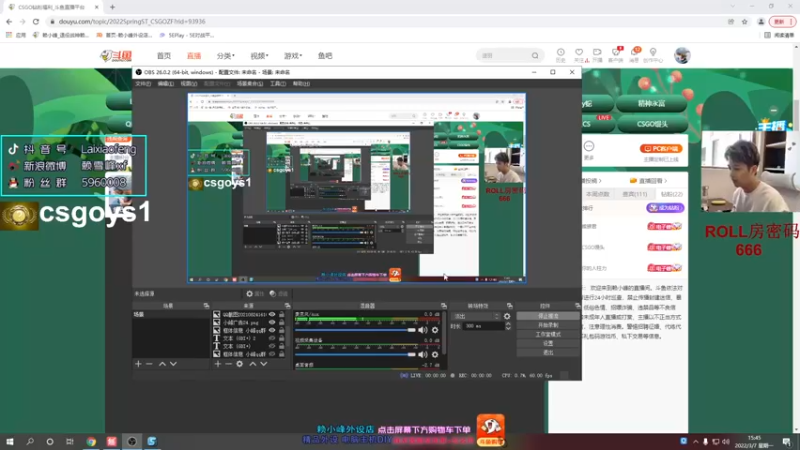Click orange PC客户端 download button

pyautogui.click(x=661, y=148)
